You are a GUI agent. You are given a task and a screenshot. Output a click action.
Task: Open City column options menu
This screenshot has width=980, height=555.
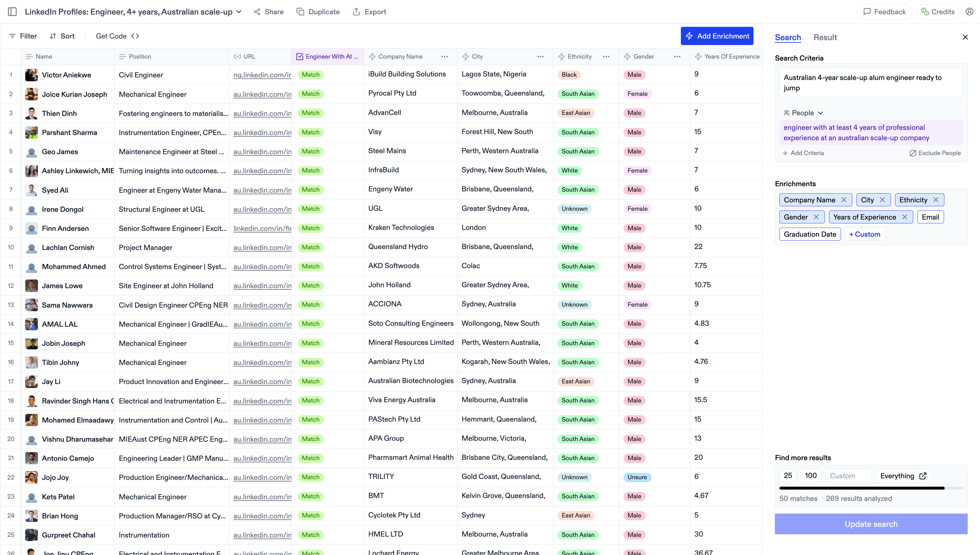coord(540,56)
